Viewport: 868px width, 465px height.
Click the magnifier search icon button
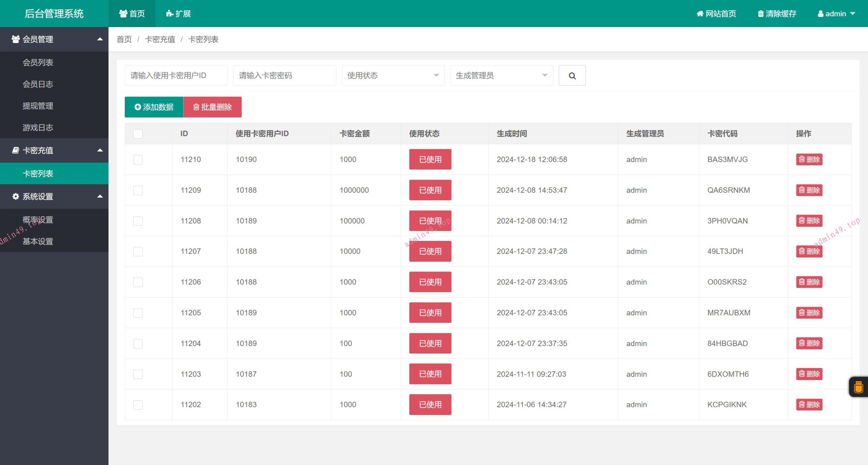[x=572, y=76]
